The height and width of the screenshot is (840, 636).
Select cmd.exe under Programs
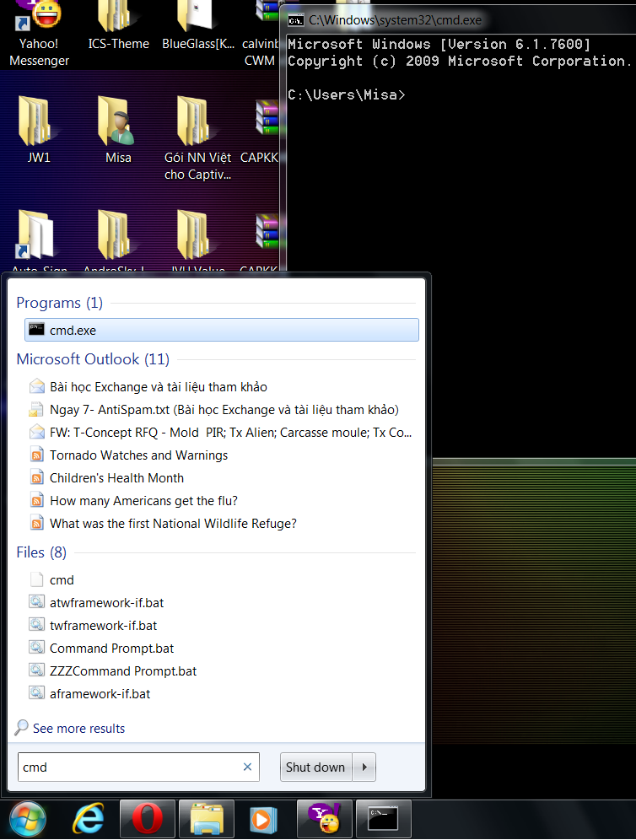click(x=73, y=331)
